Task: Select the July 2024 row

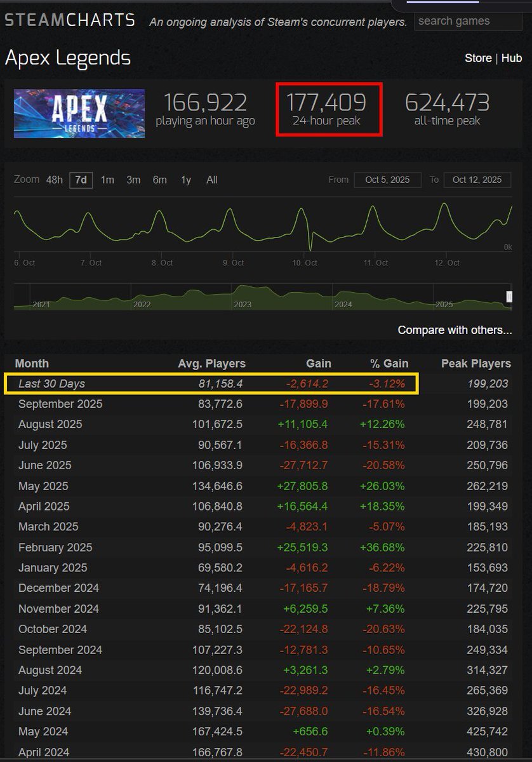Action: [x=263, y=691]
